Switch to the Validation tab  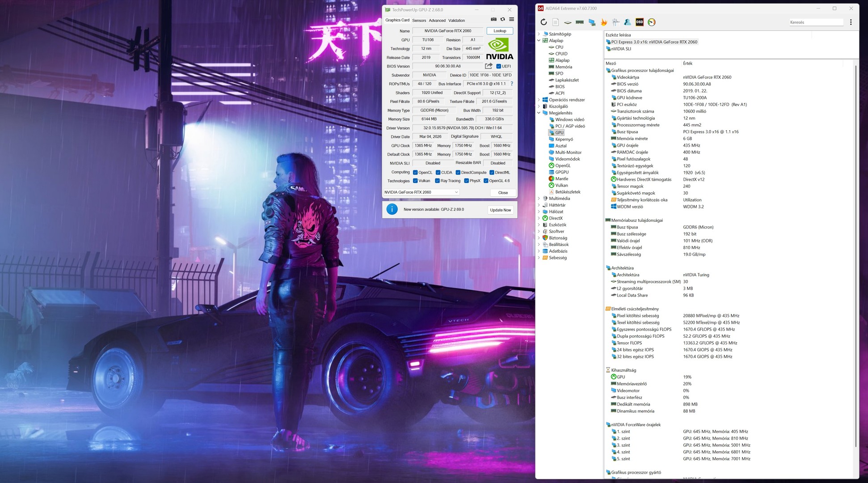tap(456, 21)
